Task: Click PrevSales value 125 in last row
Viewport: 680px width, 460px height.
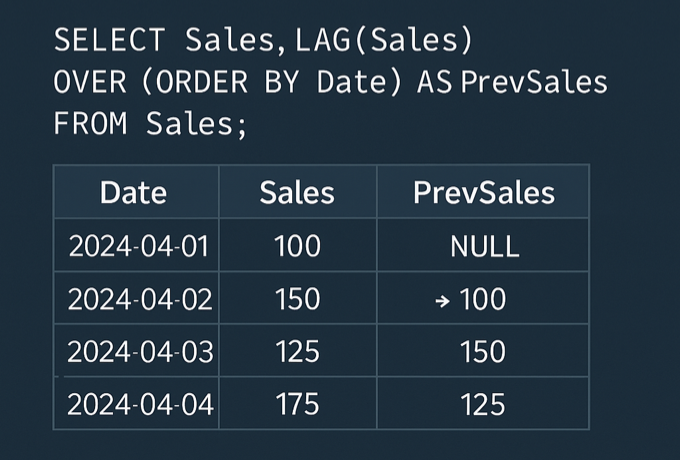Action: point(483,405)
